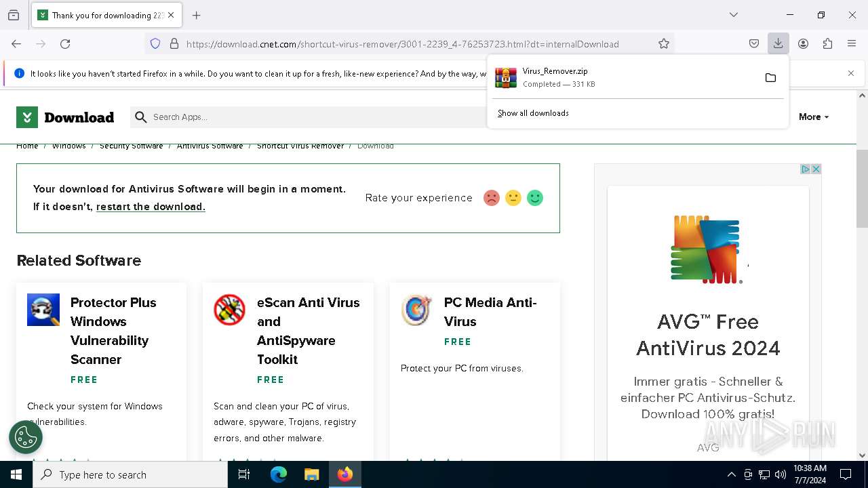Open the extensions puzzle icon
Viewport: 868px width, 488px height.
827,43
